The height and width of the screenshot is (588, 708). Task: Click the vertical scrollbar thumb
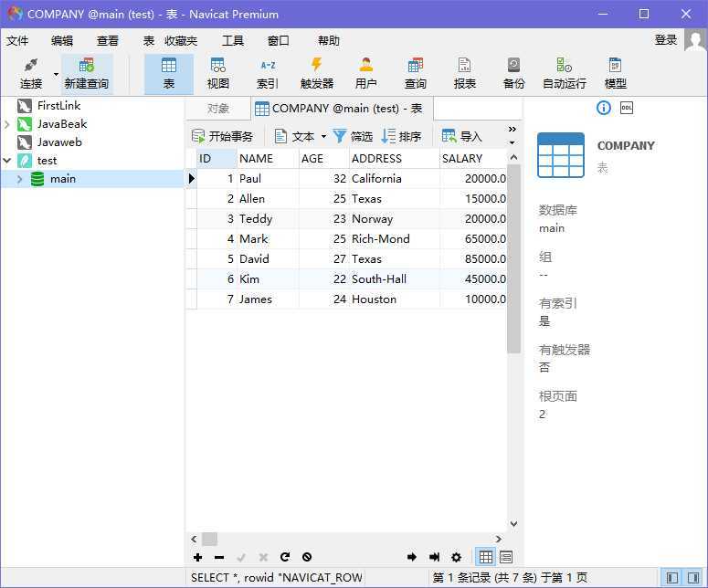[513, 258]
